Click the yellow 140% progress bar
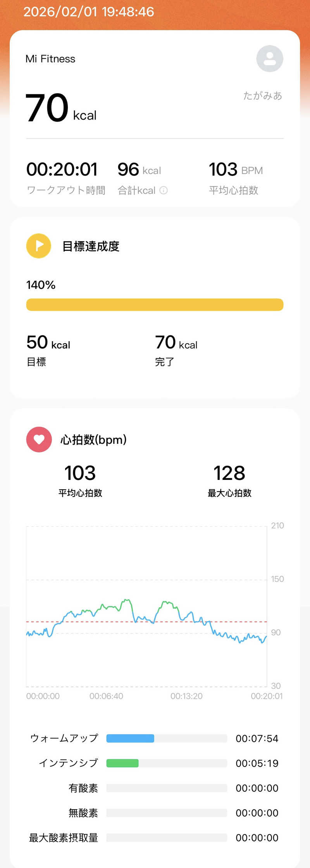Viewport: 310px width, 868px height. click(155, 305)
